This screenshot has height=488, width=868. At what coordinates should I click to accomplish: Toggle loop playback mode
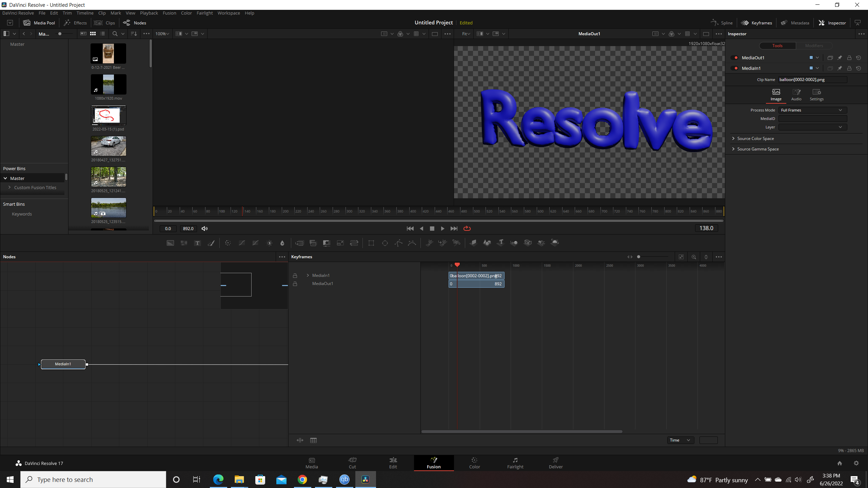tap(467, 228)
